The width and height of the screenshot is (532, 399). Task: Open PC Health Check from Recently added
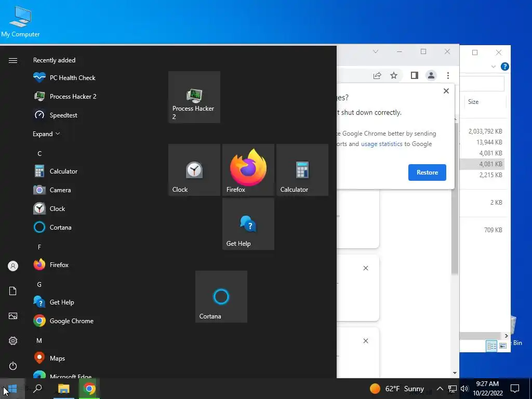(64, 78)
